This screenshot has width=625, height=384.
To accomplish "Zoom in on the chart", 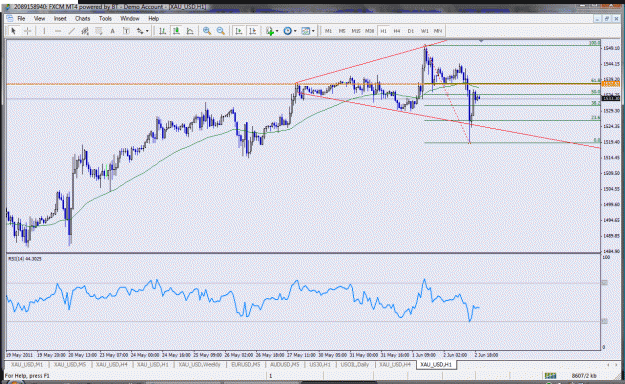I will coord(207,31).
